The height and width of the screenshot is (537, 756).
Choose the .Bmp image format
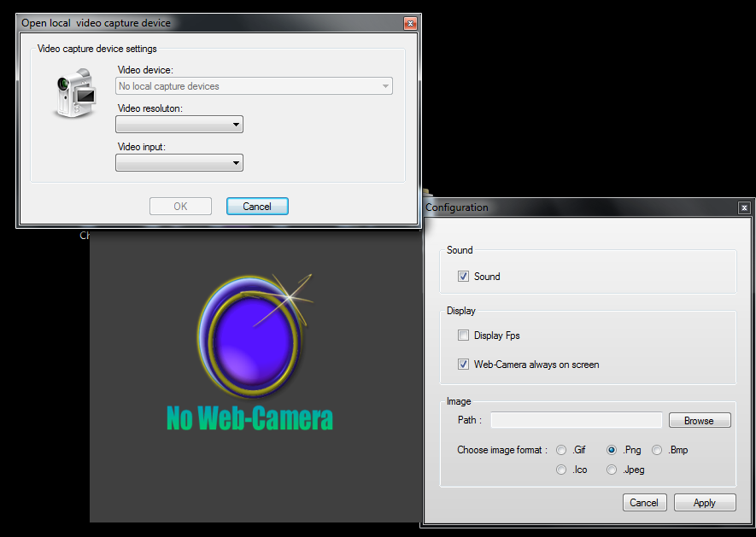pyautogui.click(x=657, y=450)
